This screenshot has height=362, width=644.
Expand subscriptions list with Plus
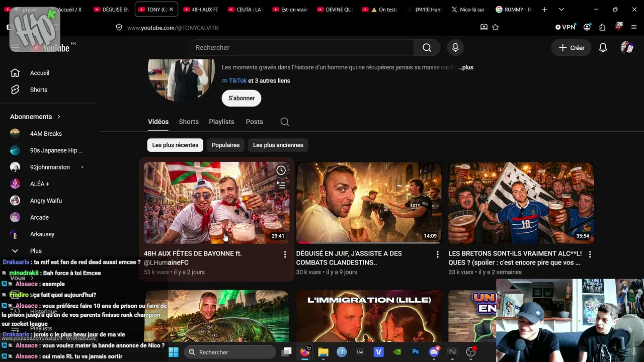[35, 251]
